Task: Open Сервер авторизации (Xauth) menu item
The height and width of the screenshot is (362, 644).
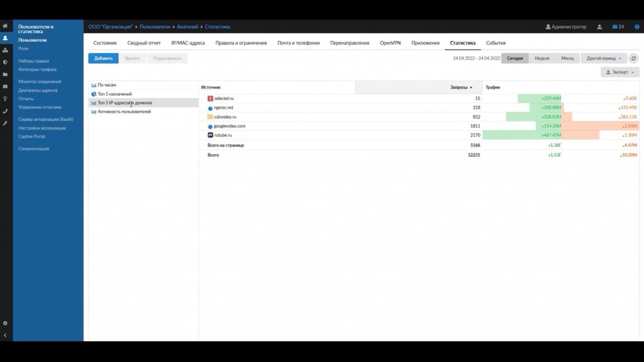Action: coord(45,119)
